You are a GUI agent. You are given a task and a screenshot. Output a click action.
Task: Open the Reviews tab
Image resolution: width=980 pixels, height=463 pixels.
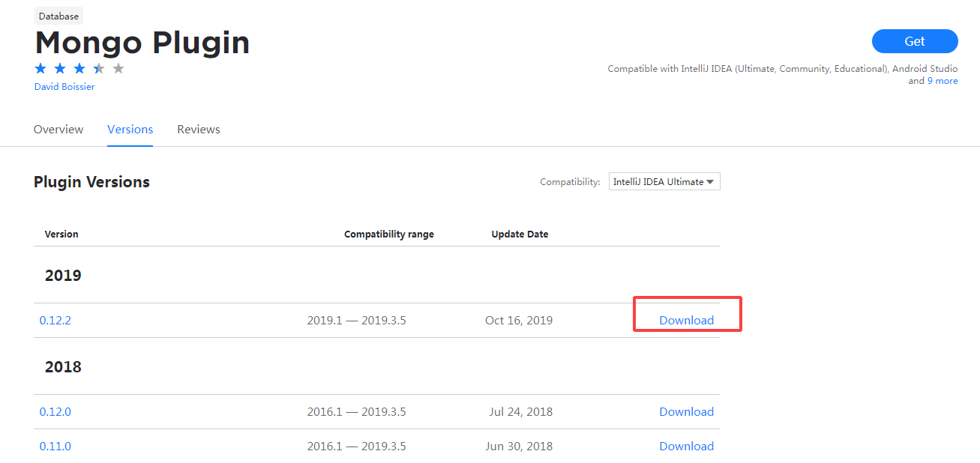[x=199, y=129]
